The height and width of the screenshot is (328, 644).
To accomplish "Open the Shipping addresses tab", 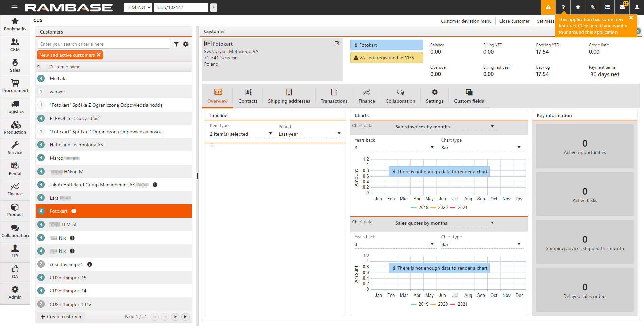I will click(289, 96).
